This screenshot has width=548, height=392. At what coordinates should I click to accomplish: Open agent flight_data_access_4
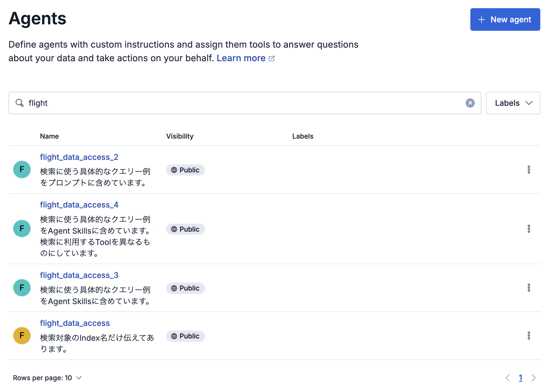tap(79, 205)
